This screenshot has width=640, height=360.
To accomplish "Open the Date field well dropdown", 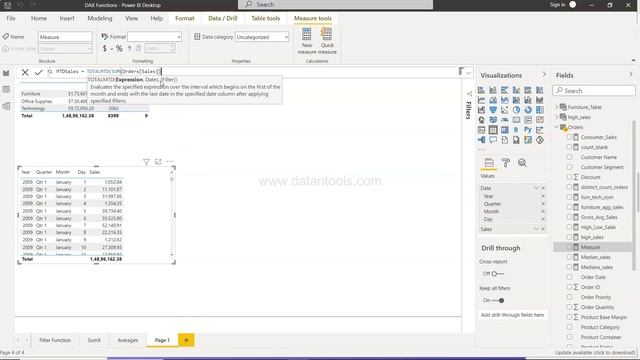I will tap(537, 188).
